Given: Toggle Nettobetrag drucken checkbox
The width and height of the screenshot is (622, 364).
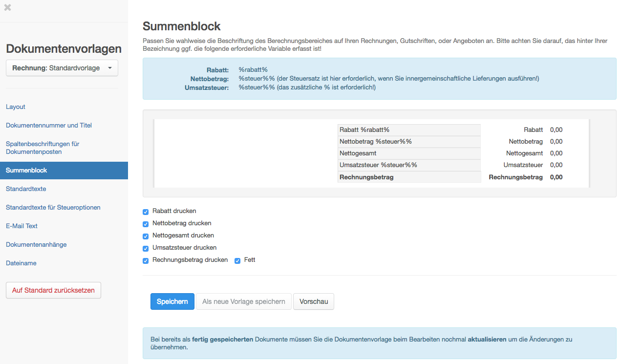Looking at the screenshot, I should pos(146,224).
